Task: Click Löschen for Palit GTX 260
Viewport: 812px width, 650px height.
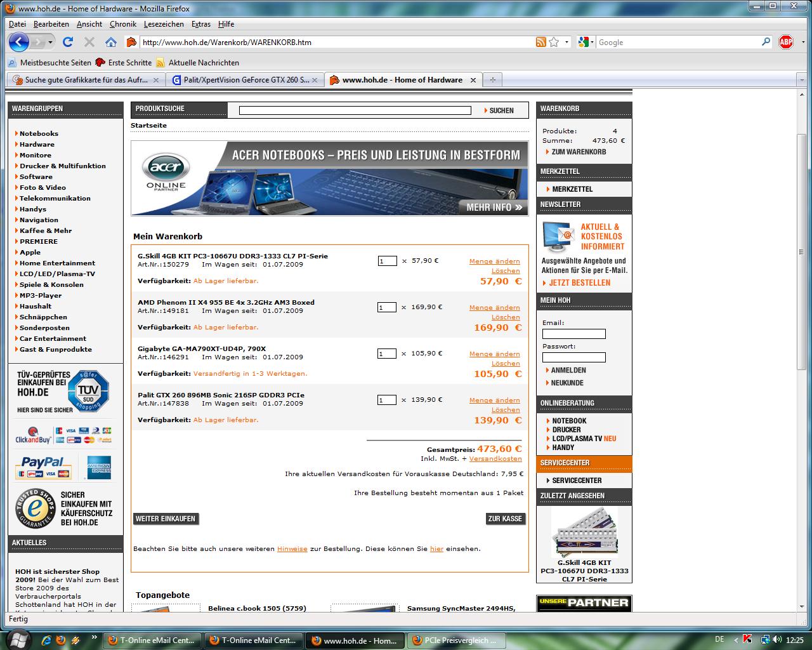Action: (x=506, y=410)
